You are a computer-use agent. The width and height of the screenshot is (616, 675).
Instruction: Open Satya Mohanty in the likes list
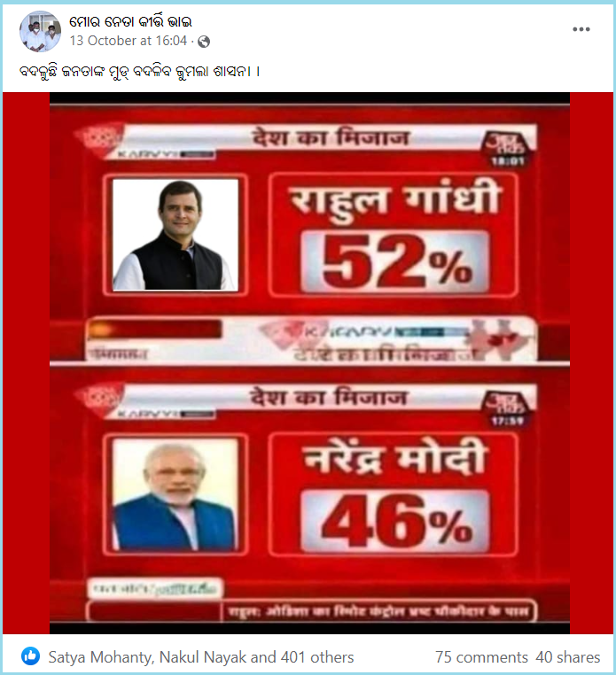pos(100,657)
